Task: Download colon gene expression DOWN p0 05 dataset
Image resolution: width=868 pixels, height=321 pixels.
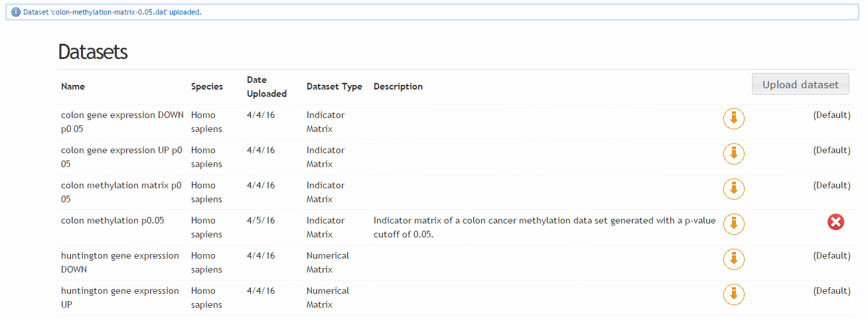Action: (733, 119)
